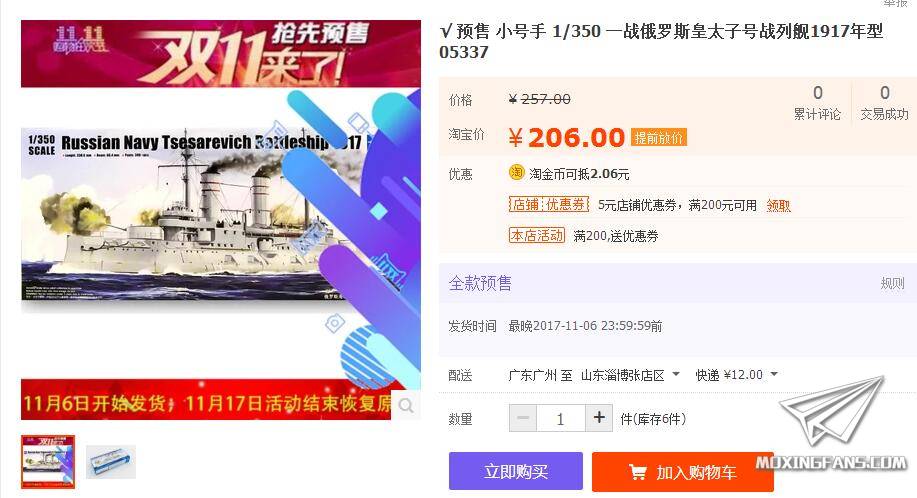Click the 领取 coupon link
Image resolution: width=917 pixels, height=498 pixels.
click(x=778, y=205)
